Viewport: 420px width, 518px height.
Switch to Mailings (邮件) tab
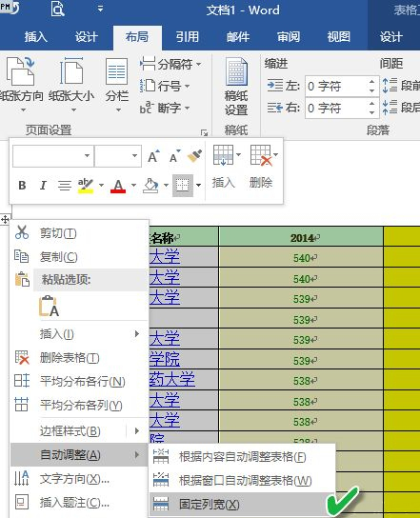click(238, 37)
